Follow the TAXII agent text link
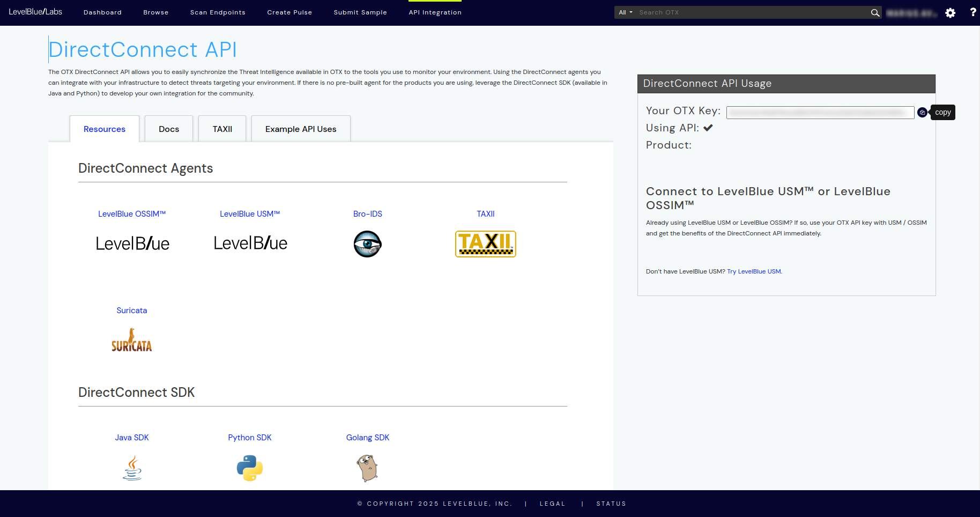The width and height of the screenshot is (980, 517). pyautogui.click(x=486, y=214)
